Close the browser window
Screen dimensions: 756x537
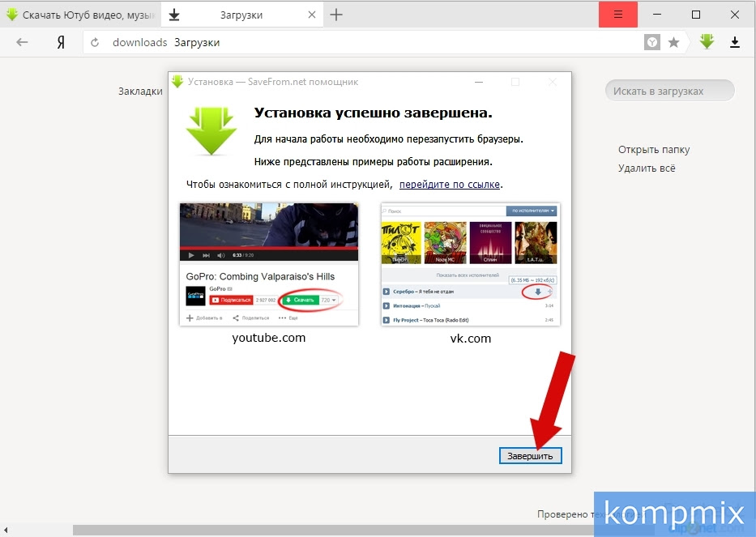point(735,15)
